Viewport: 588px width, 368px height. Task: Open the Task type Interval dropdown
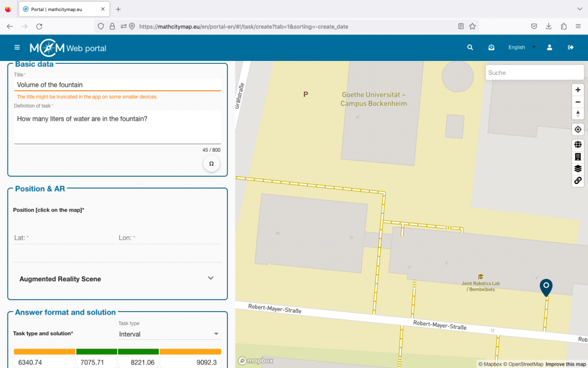coord(169,334)
